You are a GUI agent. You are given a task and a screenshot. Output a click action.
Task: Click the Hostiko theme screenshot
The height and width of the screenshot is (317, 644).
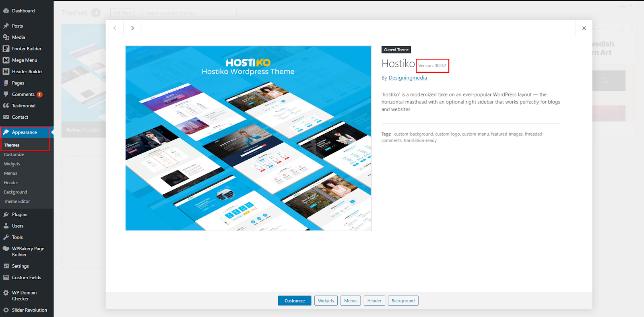[248, 138]
